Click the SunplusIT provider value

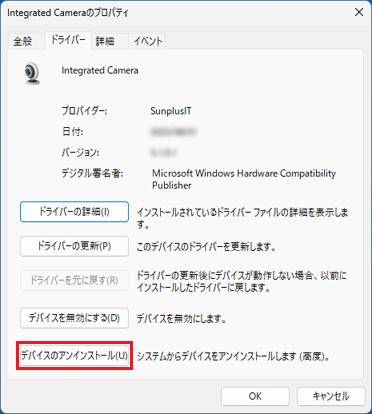[171, 111]
